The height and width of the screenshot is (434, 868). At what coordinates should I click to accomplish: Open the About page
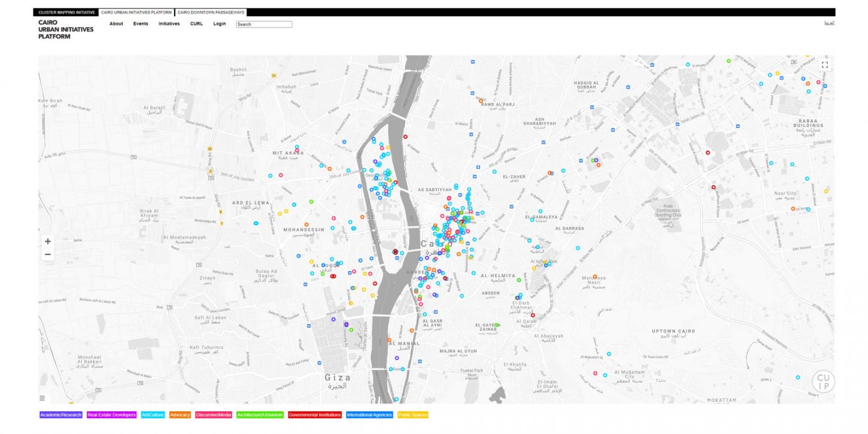(116, 24)
